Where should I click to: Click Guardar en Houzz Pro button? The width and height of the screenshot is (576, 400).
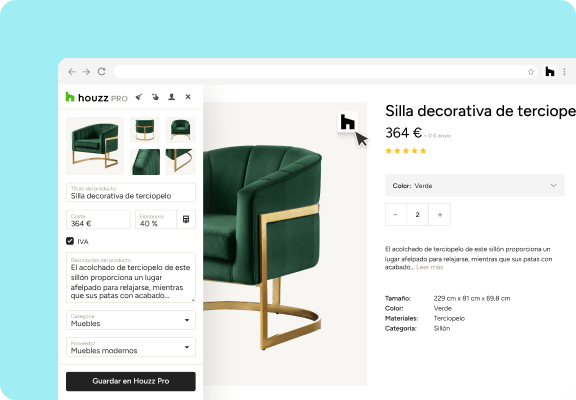[x=131, y=381]
